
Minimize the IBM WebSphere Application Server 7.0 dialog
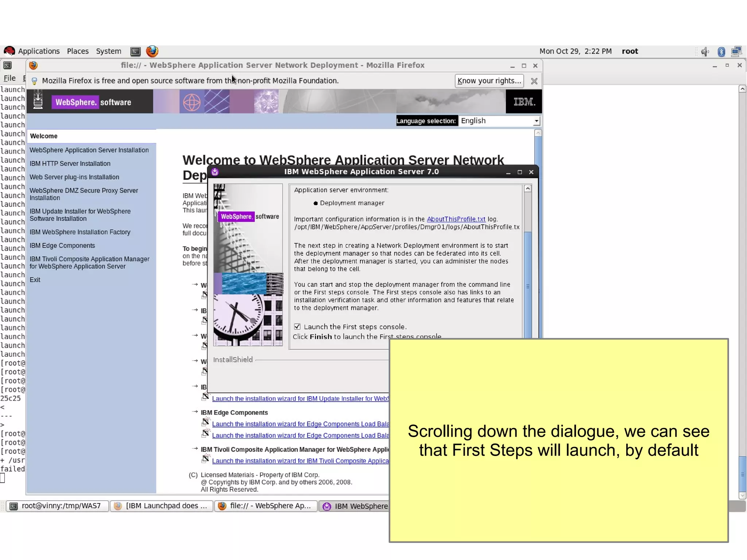tap(508, 172)
